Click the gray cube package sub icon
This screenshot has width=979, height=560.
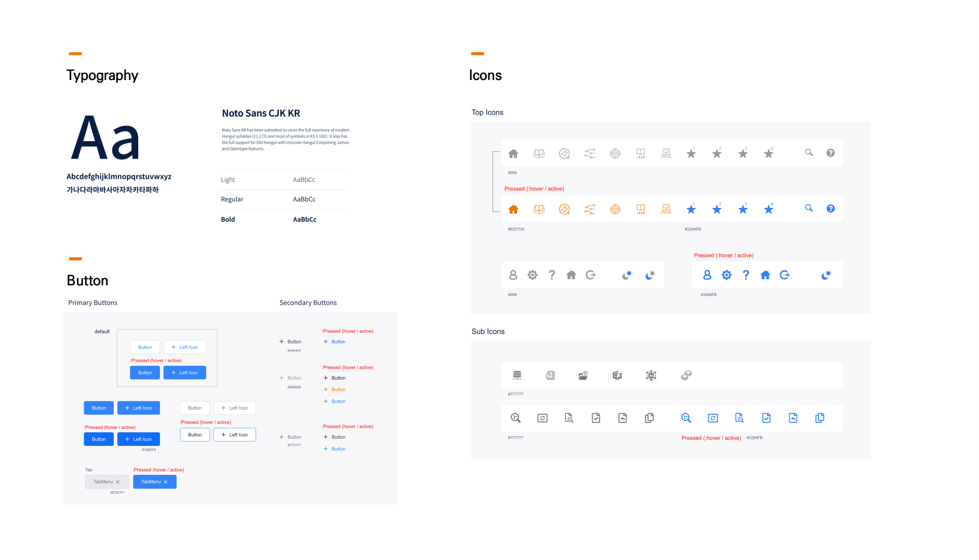pyautogui.click(x=617, y=376)
